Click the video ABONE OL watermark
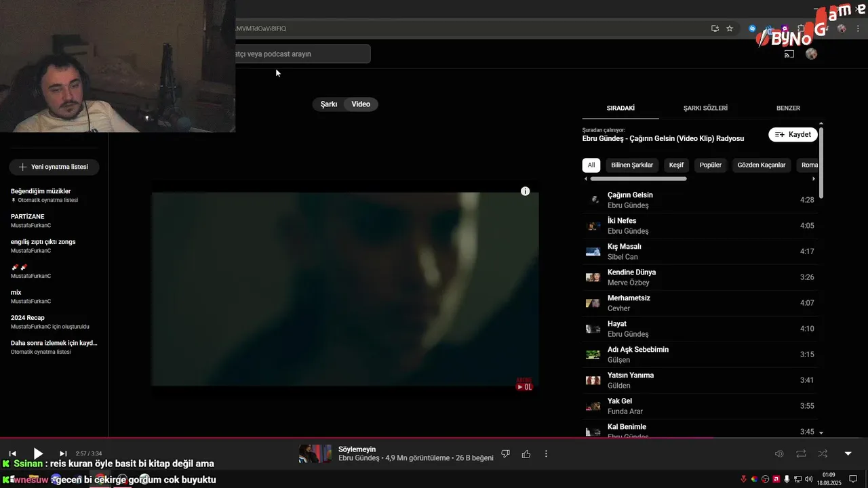The width and height of the screenshot is (868, 488). [x=524, y=384]
